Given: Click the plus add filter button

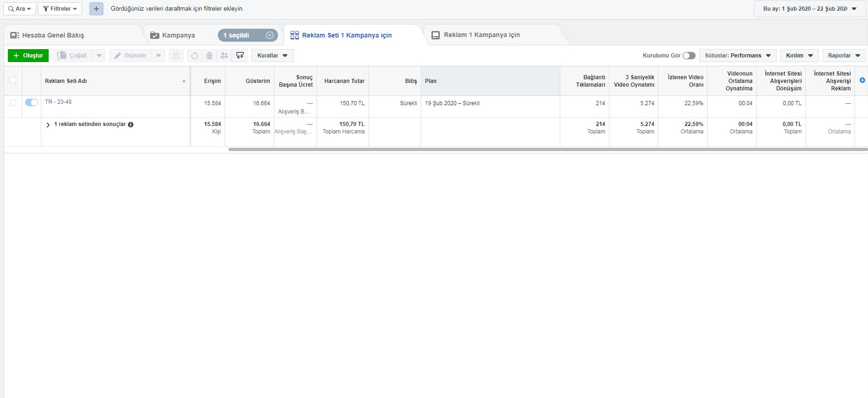Looking at the screenshot, I should coord(96,9).
